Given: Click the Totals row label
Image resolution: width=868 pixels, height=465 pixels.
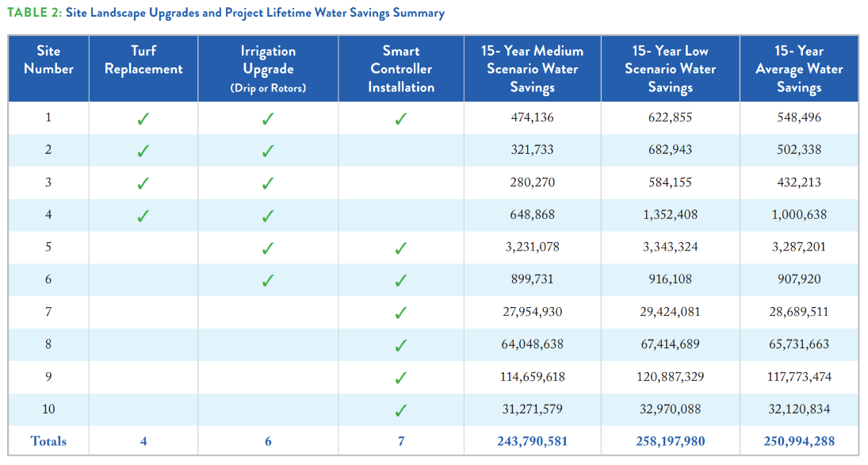Looking at the screenshot, I should (48, 441).
